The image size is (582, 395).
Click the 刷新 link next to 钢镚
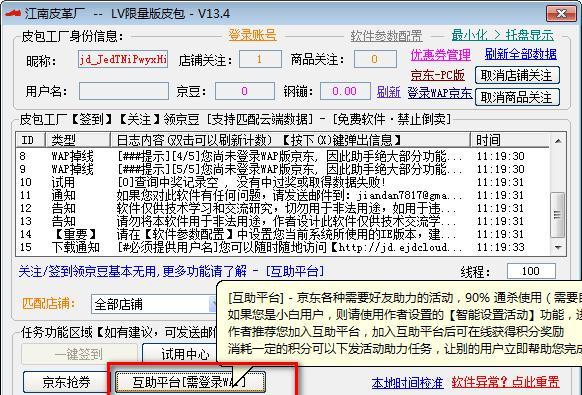coord(389,92)
